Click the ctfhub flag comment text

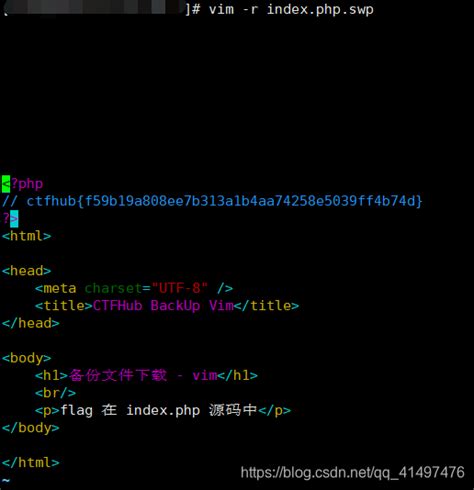pos(212,201)
